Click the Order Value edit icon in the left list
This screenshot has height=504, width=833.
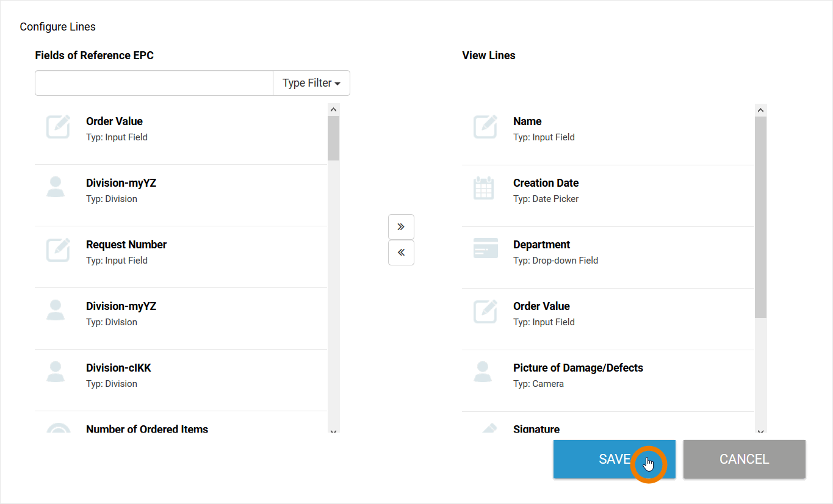click(58, 127)
